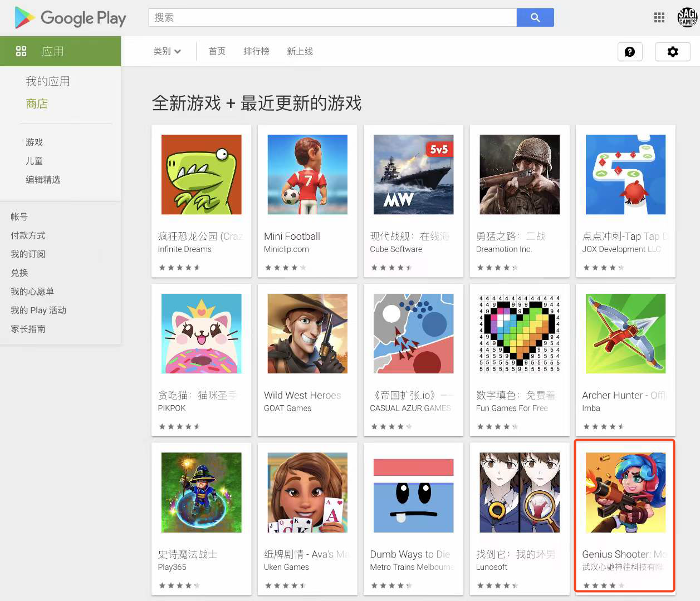The height and width of the screenshot is (601, 700).
Task: Click the CASUAL AZUR GAMES developer name
Action: (410, 408)
